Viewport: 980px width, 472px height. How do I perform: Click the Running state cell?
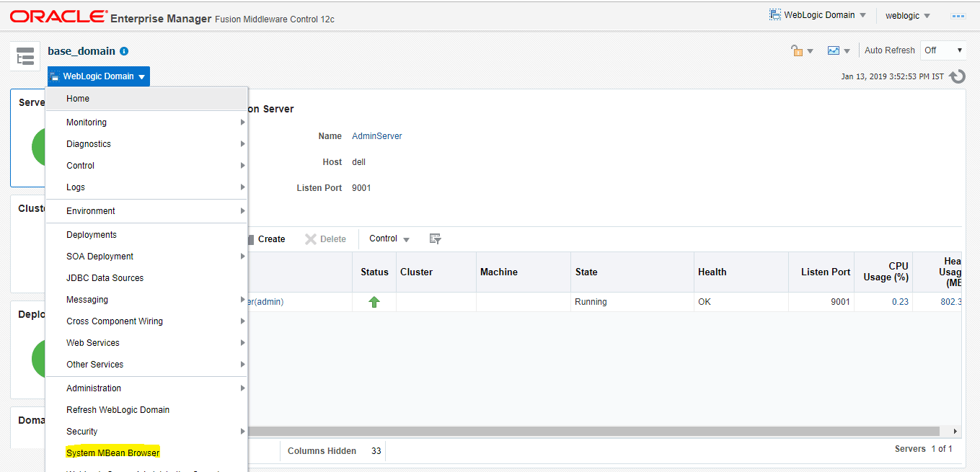tap(632, 302)
